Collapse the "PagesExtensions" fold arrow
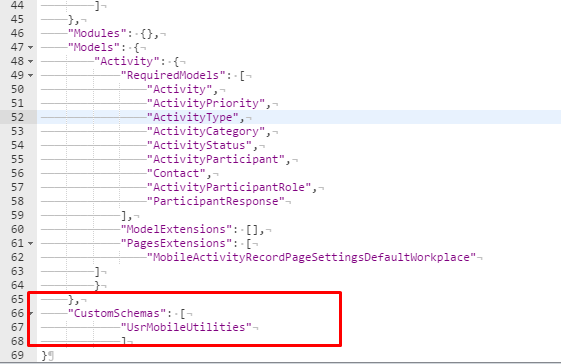The image size is (561, 364). tap(30, 244)
